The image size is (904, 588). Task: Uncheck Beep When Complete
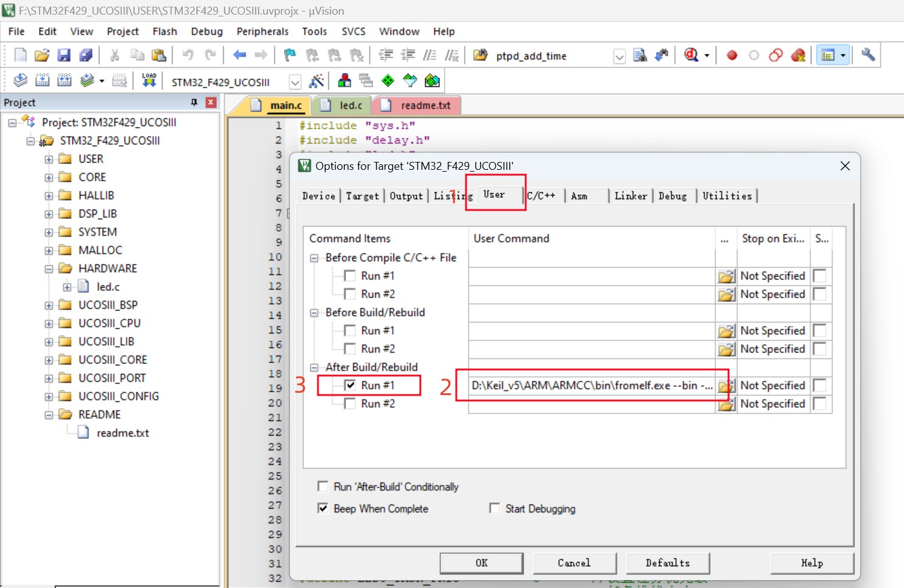coord(323,508)
